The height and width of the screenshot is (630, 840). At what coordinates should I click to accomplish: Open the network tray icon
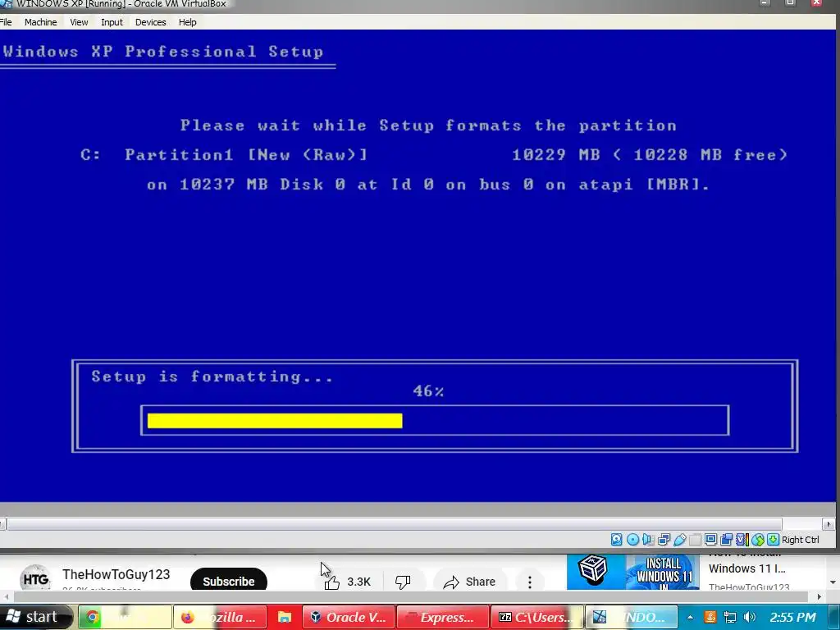[729, 617]
